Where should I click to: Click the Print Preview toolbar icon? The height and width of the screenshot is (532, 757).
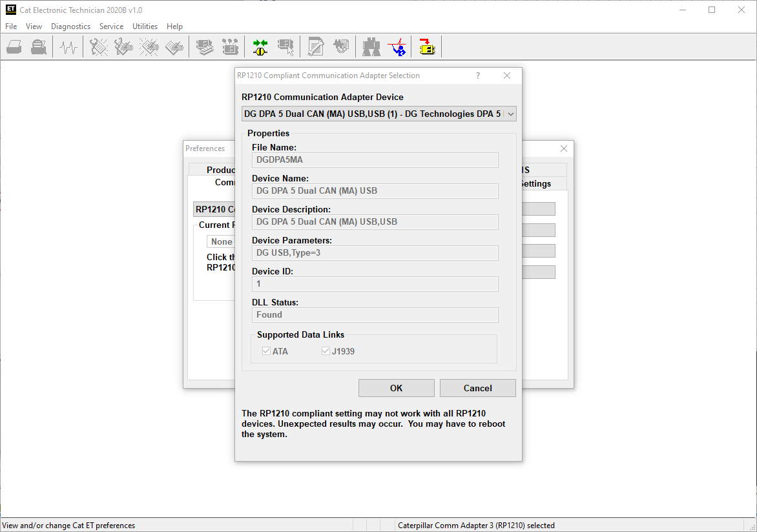tap(39, 47)
